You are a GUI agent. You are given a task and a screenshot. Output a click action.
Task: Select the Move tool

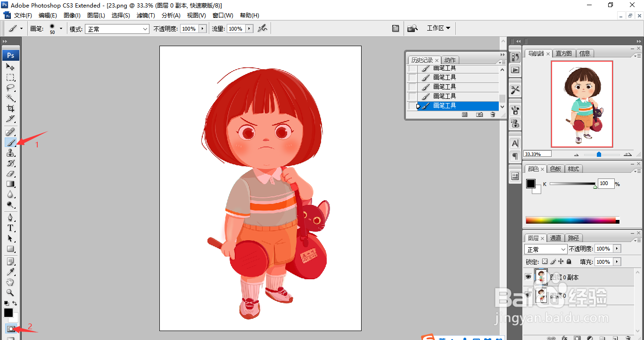(x=10, y=67)
